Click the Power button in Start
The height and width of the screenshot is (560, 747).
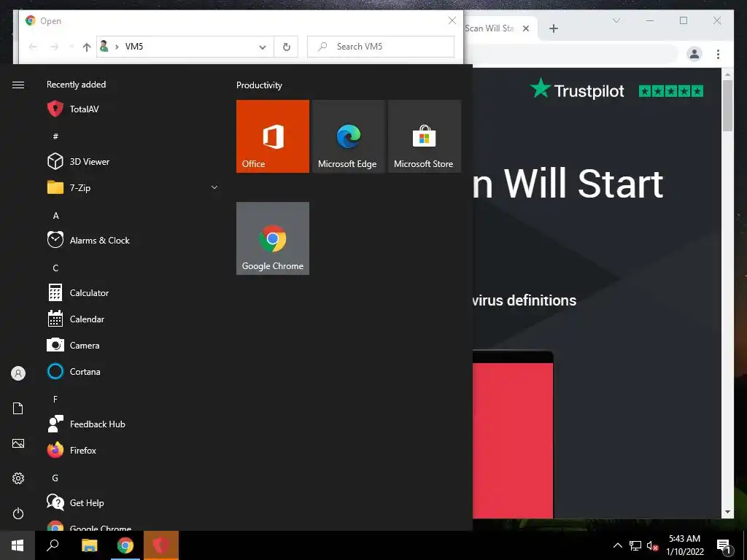18,513
